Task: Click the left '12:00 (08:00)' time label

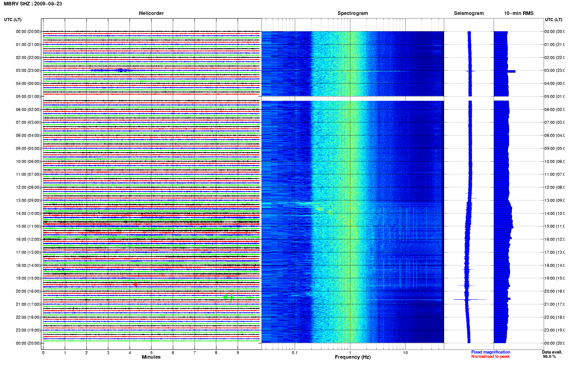Action: tap(28, 187)
